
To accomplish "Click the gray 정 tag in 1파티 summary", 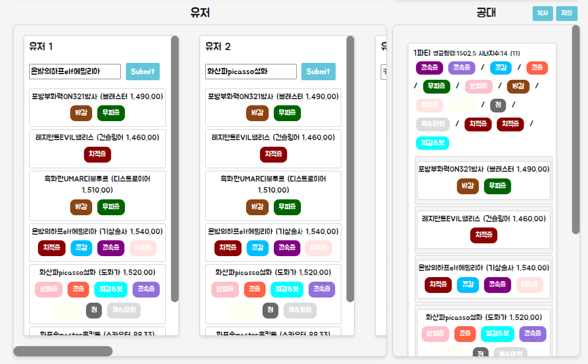I will point(498,106).
